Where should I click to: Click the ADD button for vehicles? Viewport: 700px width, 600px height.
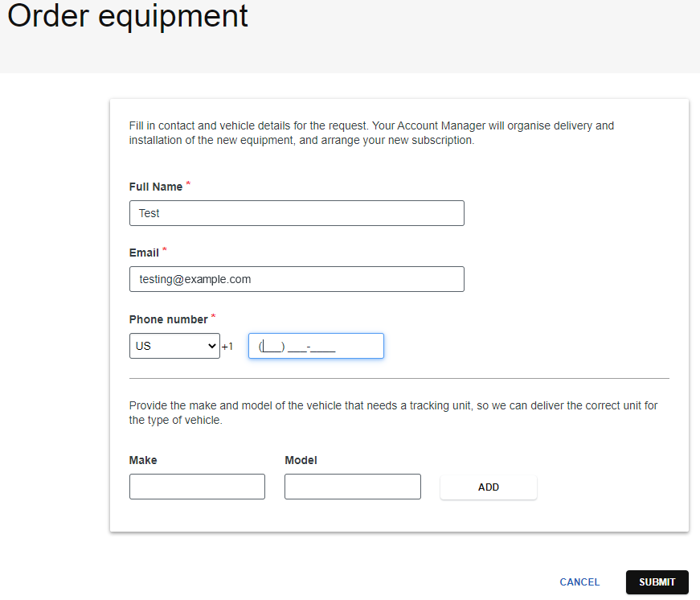(488, 487)
